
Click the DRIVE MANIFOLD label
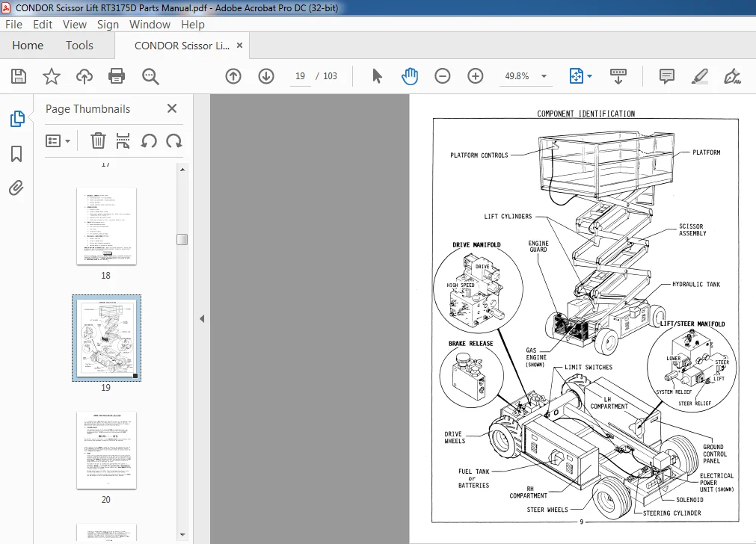click(x=476, y=245)
